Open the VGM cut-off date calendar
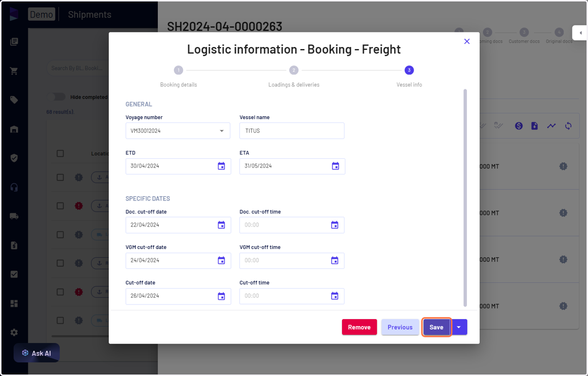Image resolution: width=588 pixels, height=376 pixels. 221,260
